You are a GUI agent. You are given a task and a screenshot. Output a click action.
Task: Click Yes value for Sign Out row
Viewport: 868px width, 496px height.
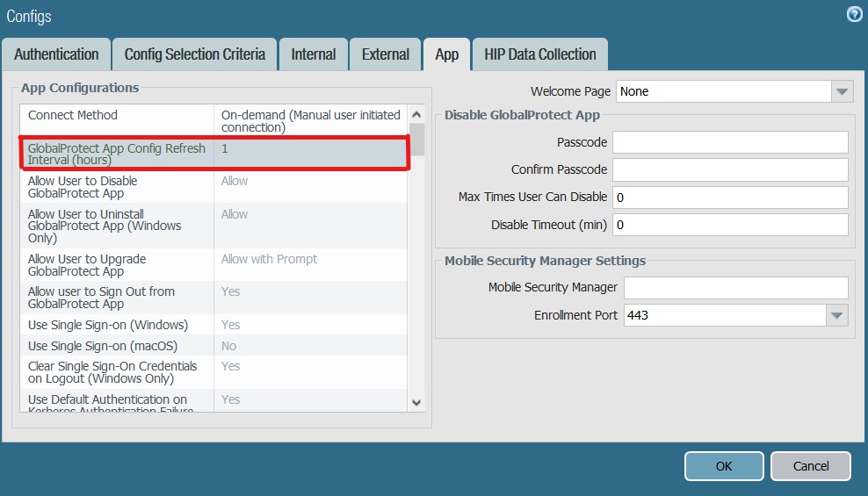[230, 291]
